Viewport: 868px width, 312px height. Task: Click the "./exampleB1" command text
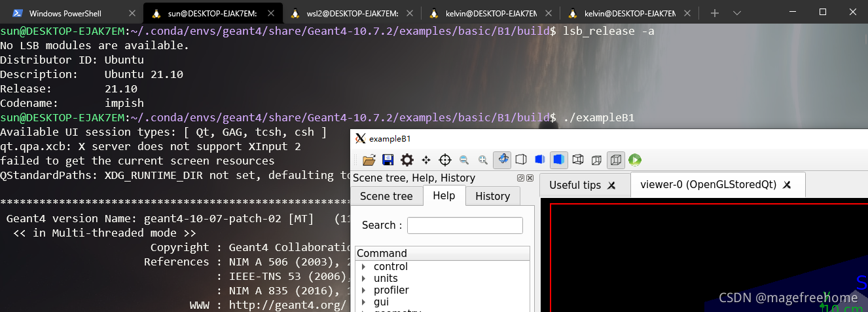point(599,117)
